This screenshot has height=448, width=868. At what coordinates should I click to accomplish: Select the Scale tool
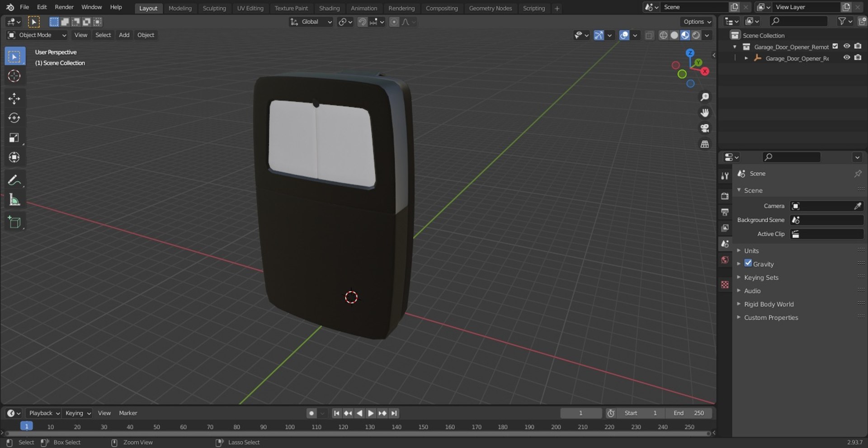[14, 137]
